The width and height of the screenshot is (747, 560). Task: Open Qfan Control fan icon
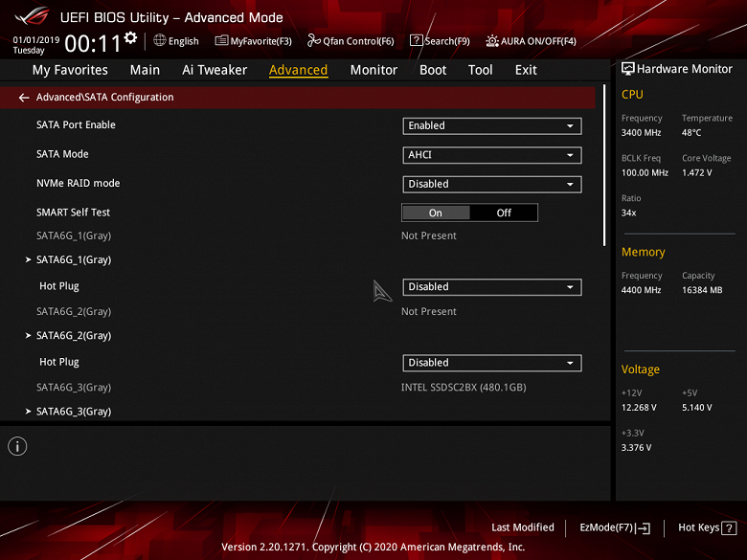313,40
